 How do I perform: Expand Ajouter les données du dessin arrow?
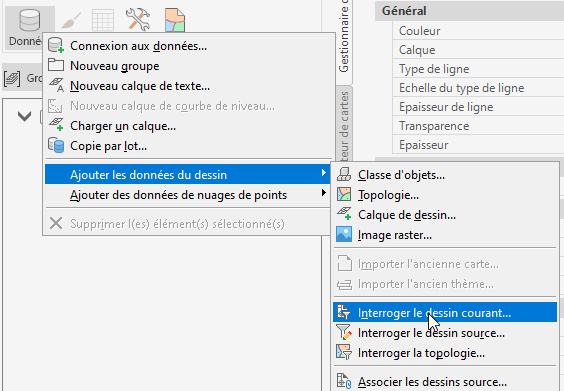tap(324, 173)
